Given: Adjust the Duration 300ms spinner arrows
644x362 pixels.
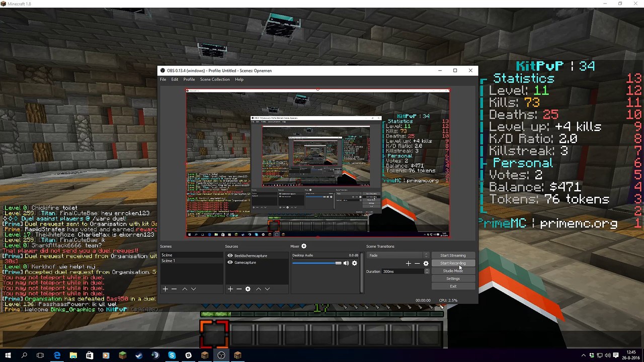Looking at the screenshot, I should coord(427,271).
